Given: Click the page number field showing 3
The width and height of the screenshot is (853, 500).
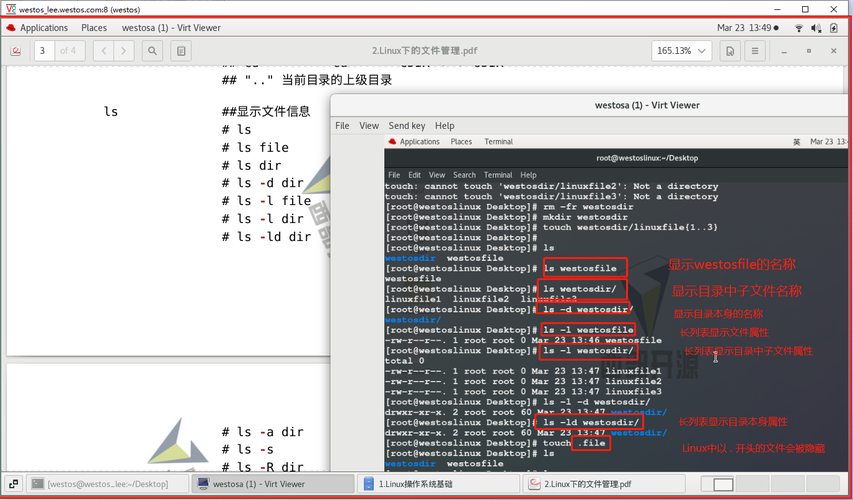Looking at the screenshot, I should [45, 51].
